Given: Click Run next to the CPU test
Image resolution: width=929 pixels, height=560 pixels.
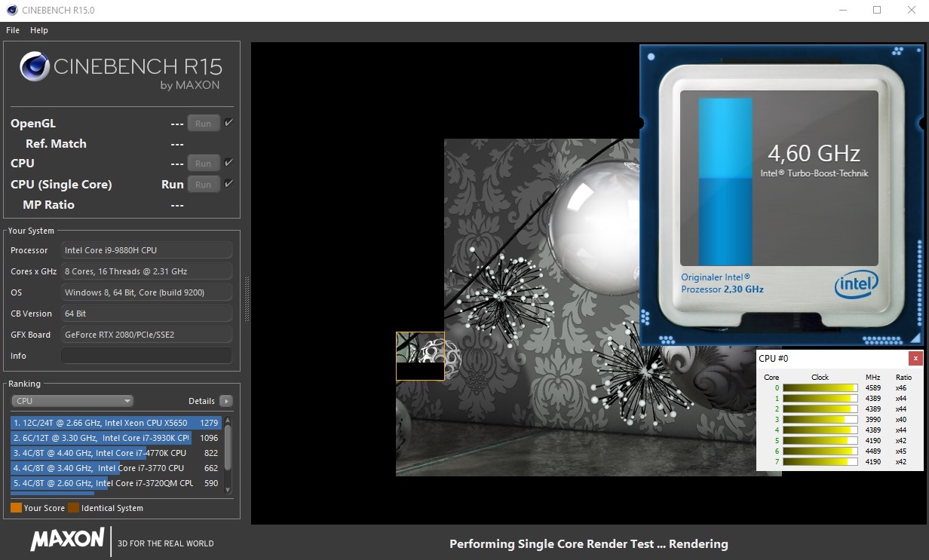Looking at the screenshot, I should 204,164.
